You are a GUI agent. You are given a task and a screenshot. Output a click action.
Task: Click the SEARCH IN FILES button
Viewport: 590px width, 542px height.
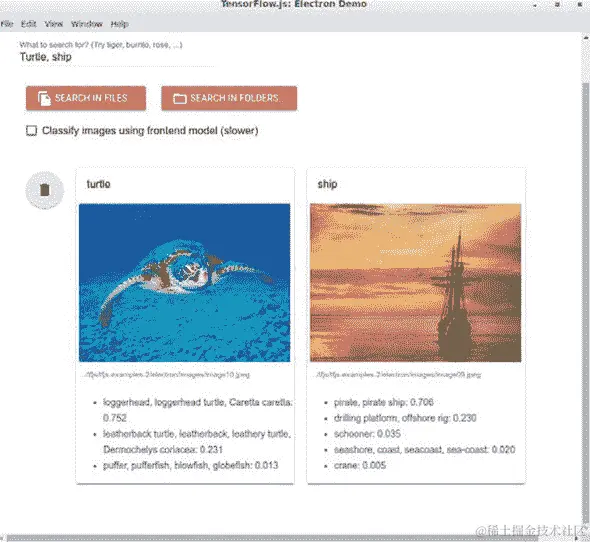pyautogui.click(x=86, y=98)
